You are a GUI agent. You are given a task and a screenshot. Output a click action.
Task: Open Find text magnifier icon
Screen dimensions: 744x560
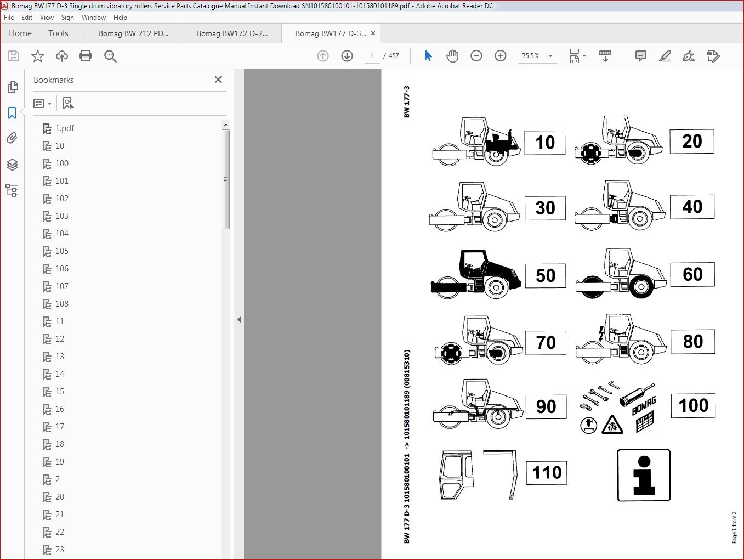pyautogui.click(x=110, y=56)
